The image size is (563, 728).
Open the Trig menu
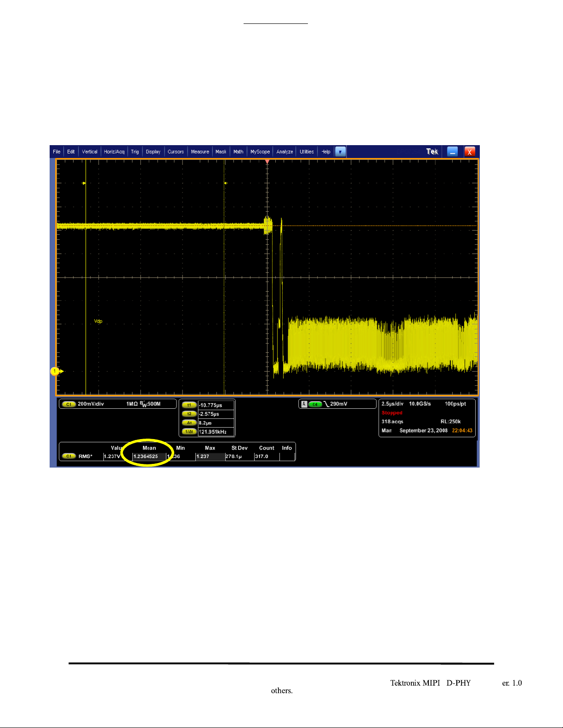pos(135,152)
